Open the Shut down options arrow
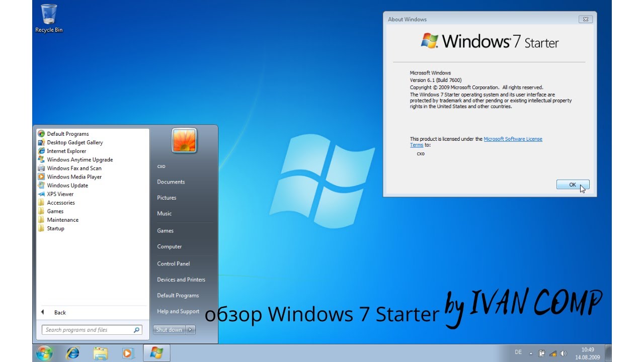 pyautogui.click(x=190, y=330)
